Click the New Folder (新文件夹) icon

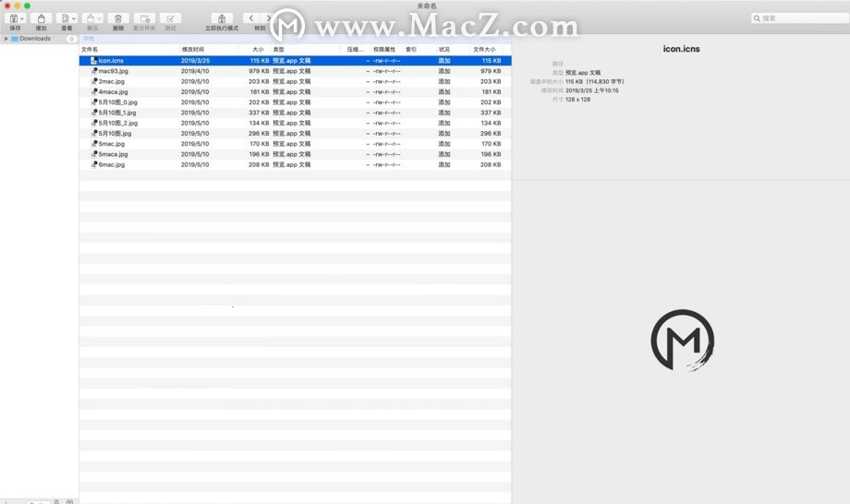point(145,18)
